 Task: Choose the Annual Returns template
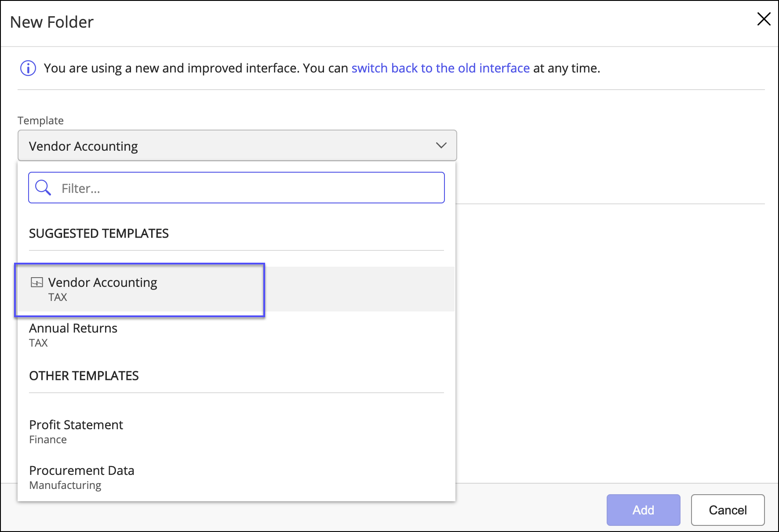pyautogui.click(x=73, y=329)
